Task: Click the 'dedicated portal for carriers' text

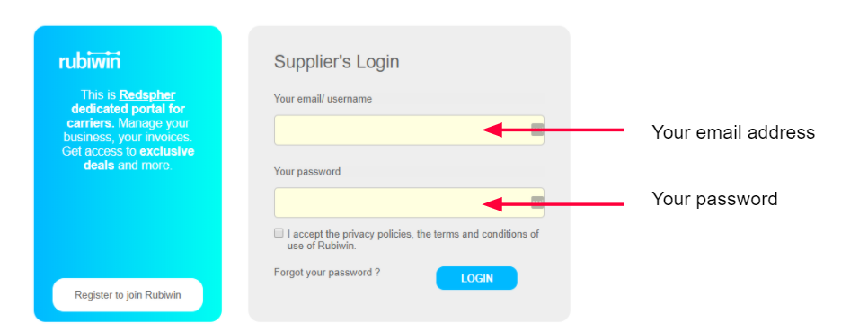Action: tap(126, 116)
